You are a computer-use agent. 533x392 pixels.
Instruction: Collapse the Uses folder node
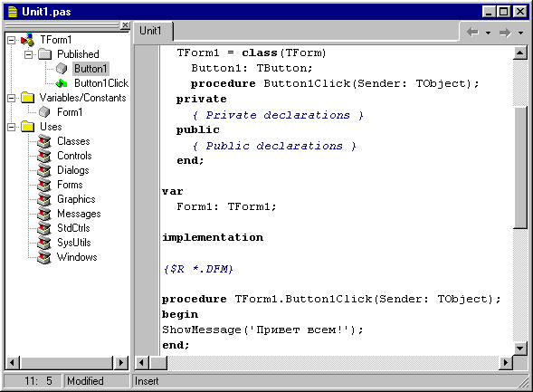click(11, 127)
